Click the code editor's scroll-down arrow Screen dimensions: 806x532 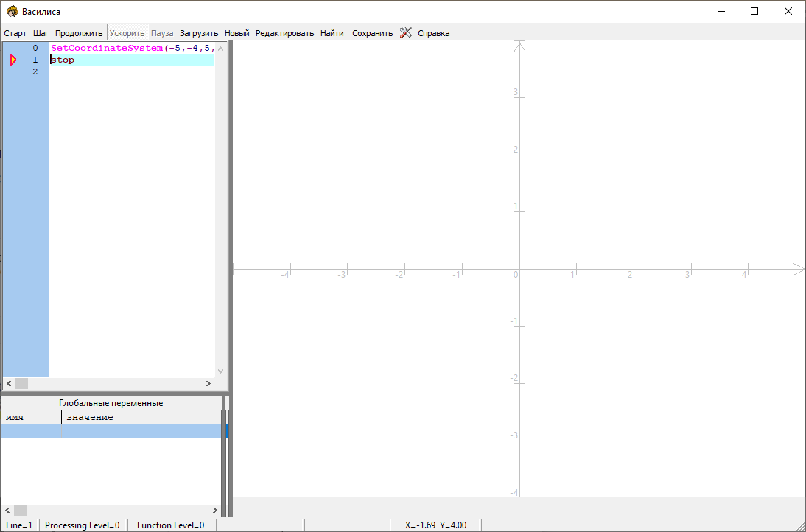(x=220, y=371)
